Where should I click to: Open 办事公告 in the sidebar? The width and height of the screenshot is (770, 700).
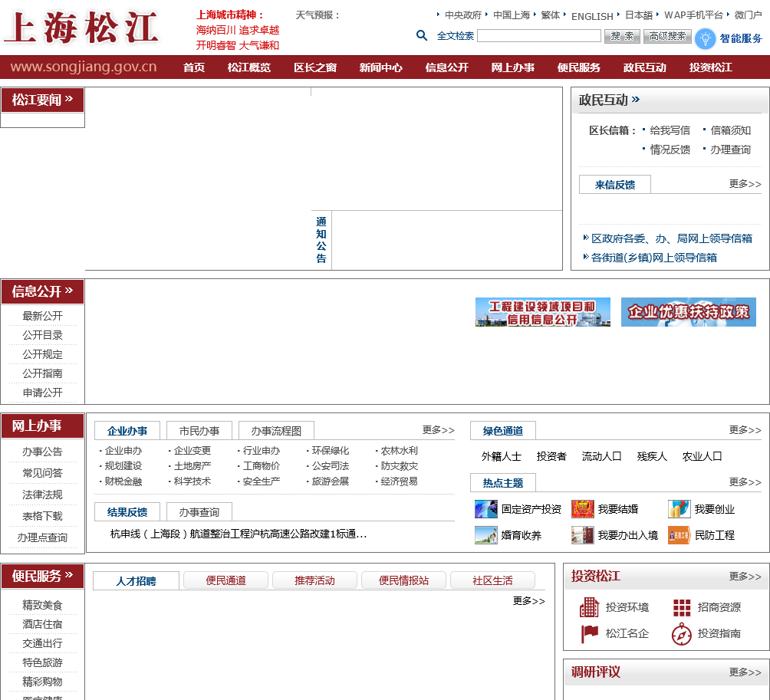(x=43, y=452)
